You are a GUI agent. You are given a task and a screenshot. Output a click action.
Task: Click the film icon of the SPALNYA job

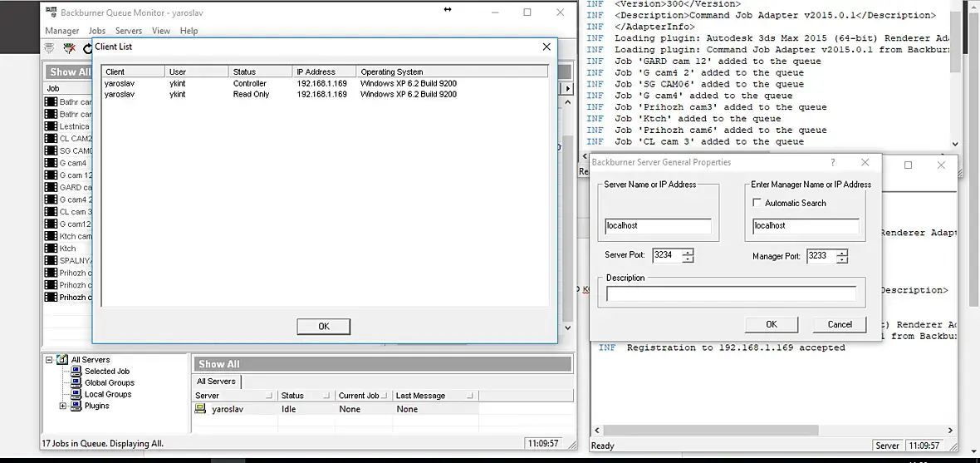pos(51,260)
